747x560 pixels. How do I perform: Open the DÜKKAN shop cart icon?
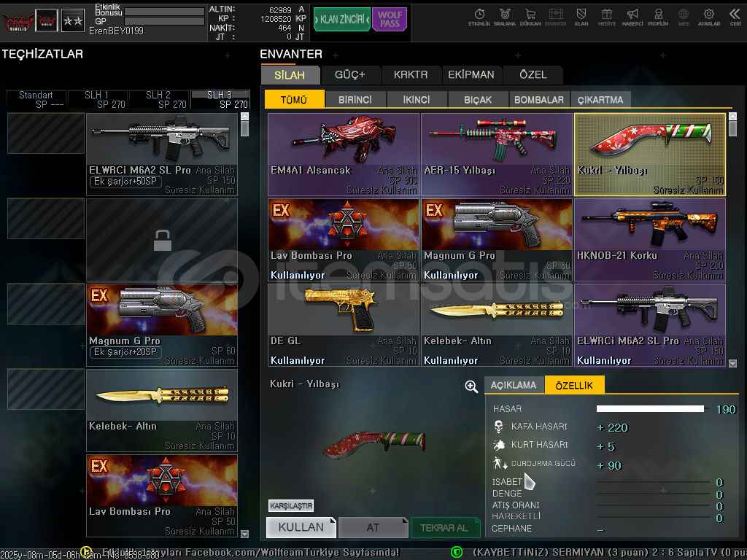530,17
